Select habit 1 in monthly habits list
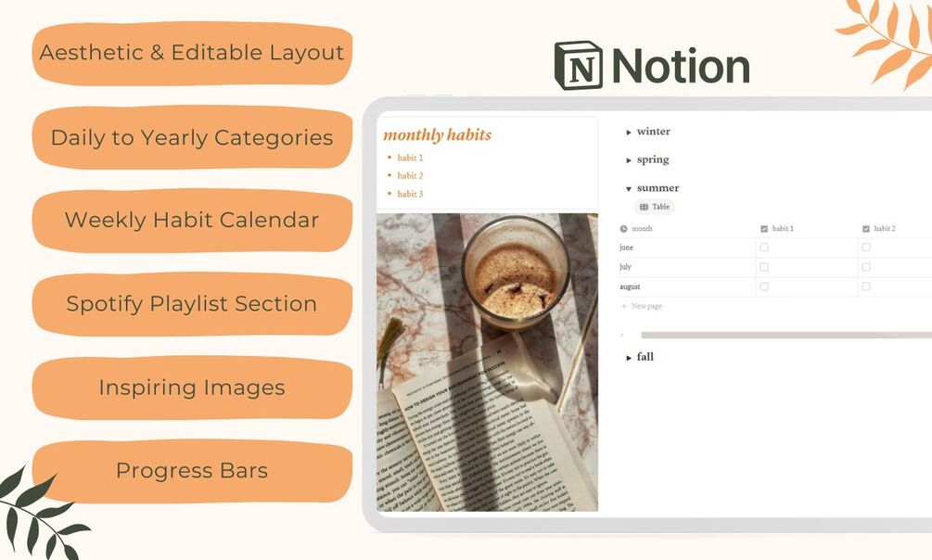 410,158
